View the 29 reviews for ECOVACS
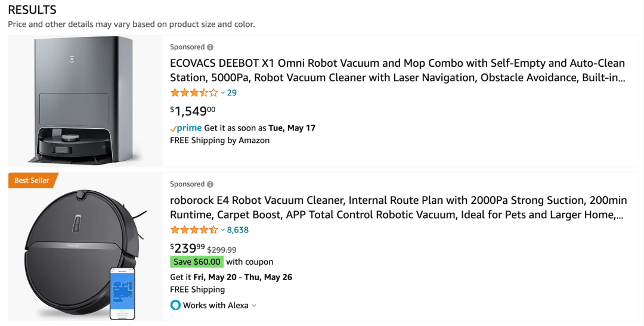The height and width of the screenshot is (326, 644). [x=232, y=92]
